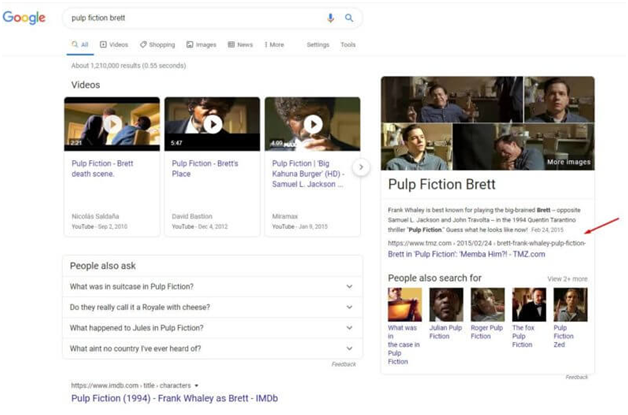Image resolution: width=628 pixels, height=415 pixels.
Task: Open 'Julian Pulp Fiction' text link
Action: coord(445,332)
